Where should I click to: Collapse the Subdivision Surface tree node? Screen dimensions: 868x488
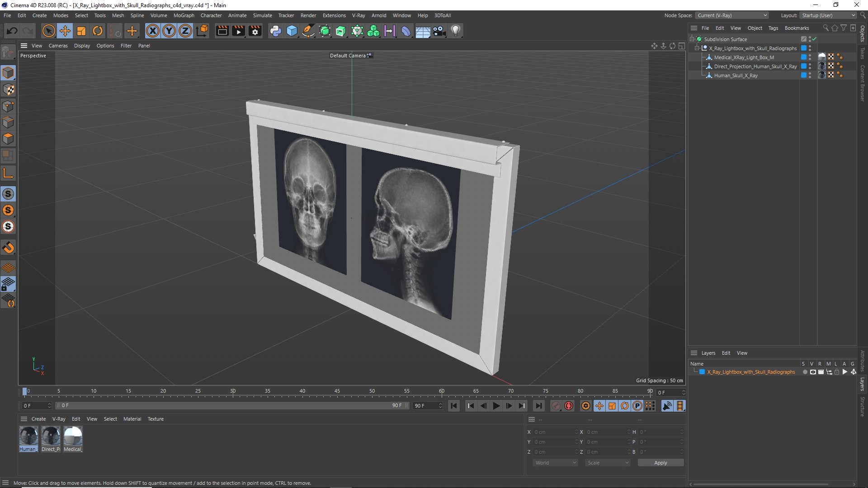click(x=692, y=39)
